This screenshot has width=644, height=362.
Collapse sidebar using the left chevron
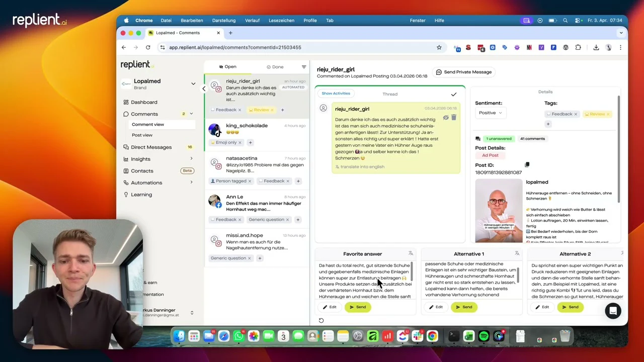click(204, 89)
